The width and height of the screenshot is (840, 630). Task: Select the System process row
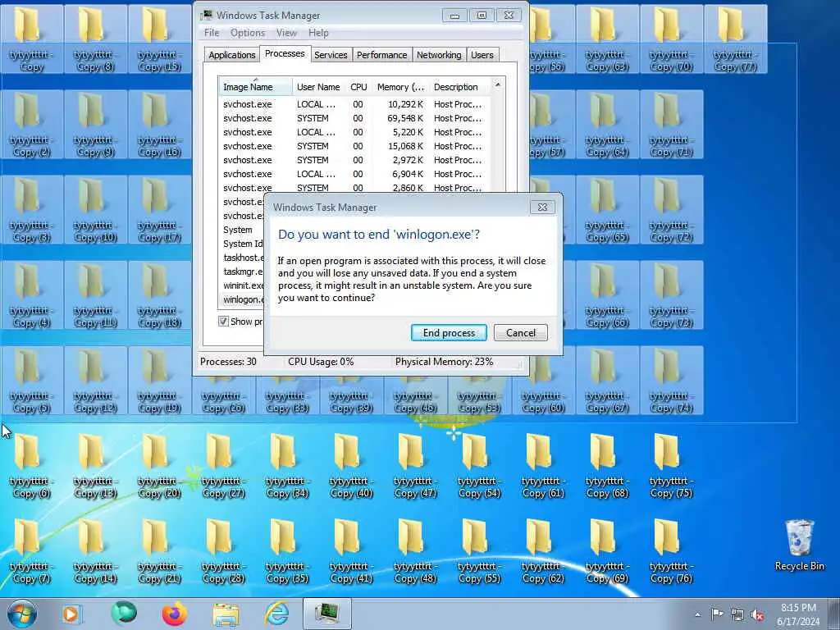pos(242,230)
